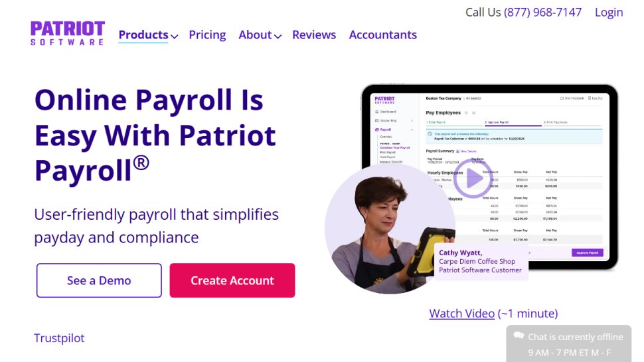
Task: Expand the Products dropdown chevron
Action: click(x=175, y=36)
